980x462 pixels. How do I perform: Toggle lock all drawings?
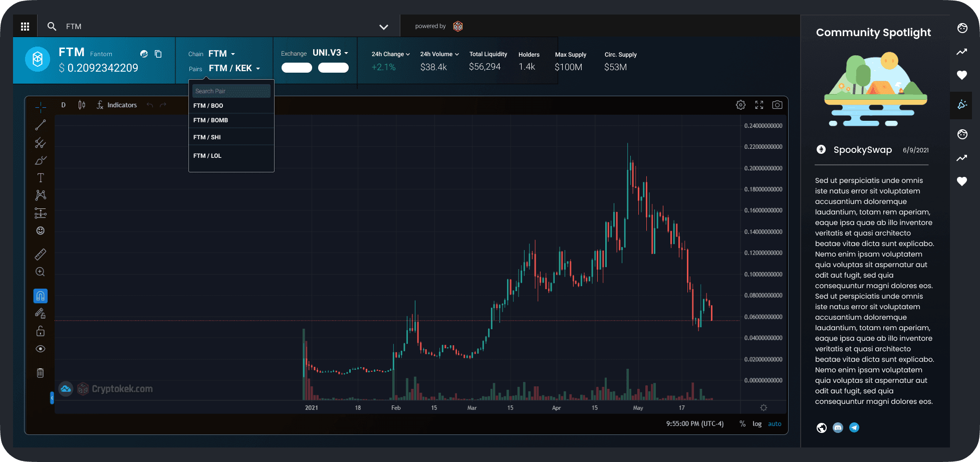click(x=41, y=331)
